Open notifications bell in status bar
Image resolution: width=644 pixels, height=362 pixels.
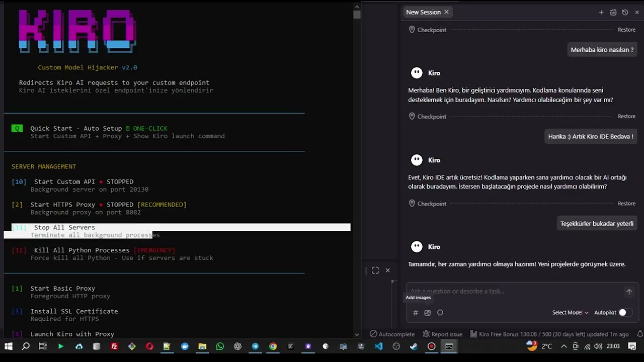[640, 334]
